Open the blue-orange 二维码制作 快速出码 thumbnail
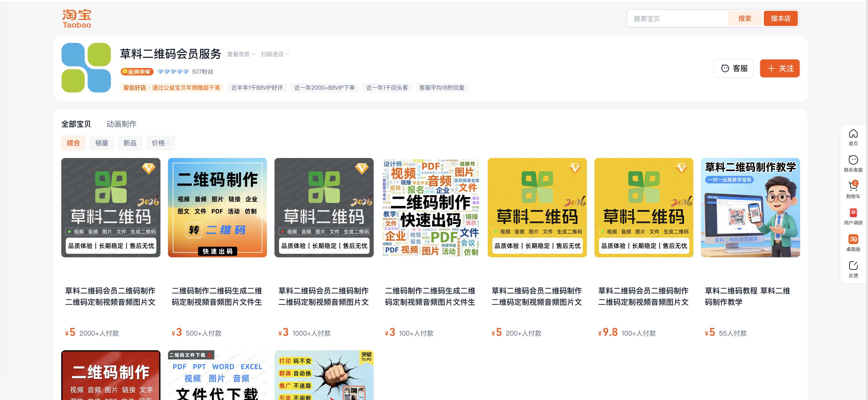Viewport: 868px width, 400px height. [217, 208]
